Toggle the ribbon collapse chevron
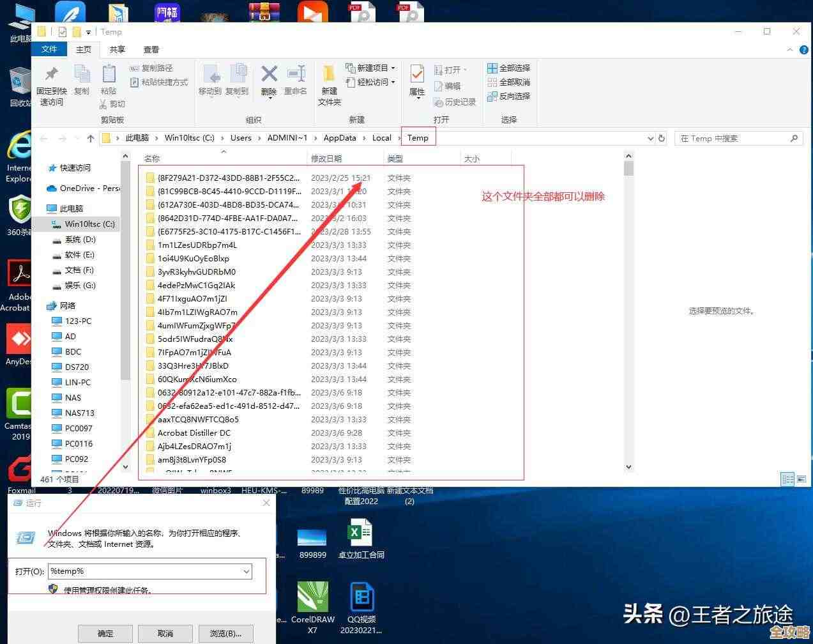The image size is (813, 644). pos(790,49)
